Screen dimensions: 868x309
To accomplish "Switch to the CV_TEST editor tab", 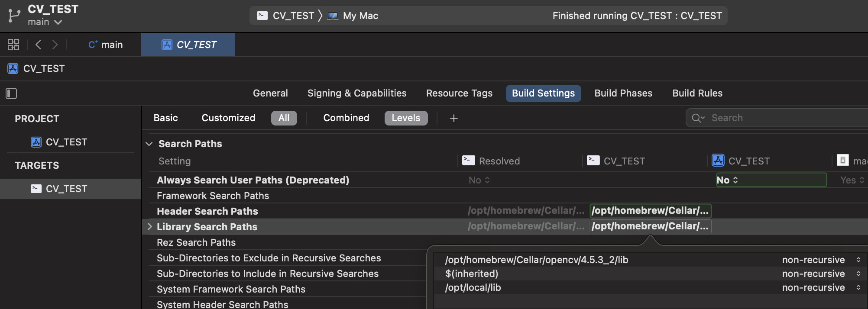I will tap(188, 45).
